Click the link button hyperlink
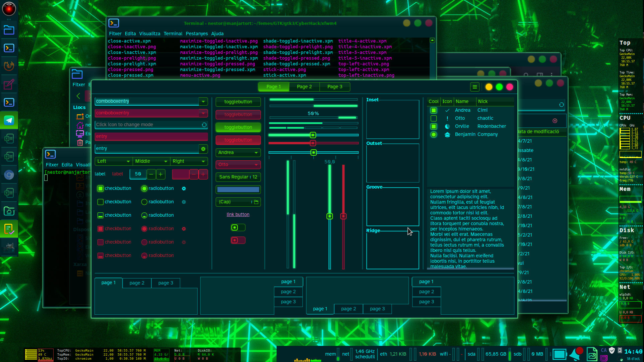This screenshot has height=362, width=644. [x=238, y=215]
